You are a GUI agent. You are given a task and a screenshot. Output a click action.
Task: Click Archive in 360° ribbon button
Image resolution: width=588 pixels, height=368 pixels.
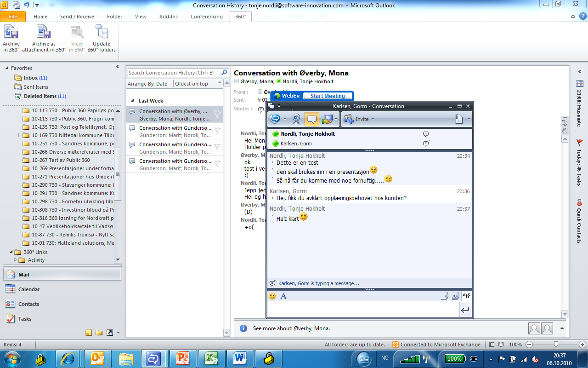click(11, 39)
